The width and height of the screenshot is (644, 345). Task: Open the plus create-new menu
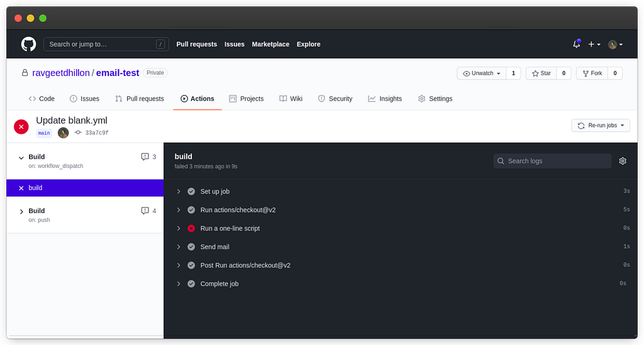[594, 45]
